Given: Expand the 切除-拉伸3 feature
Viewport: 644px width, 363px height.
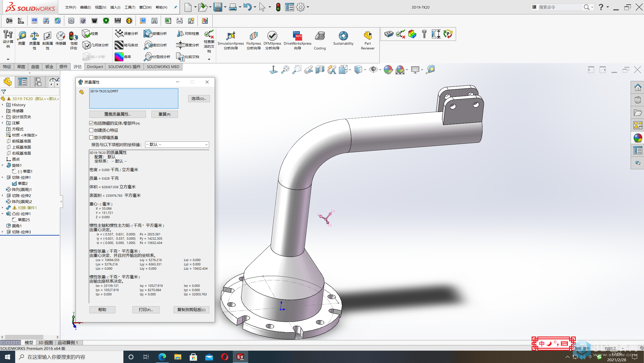Looking at the screenshot, I should tap(3, 232).
